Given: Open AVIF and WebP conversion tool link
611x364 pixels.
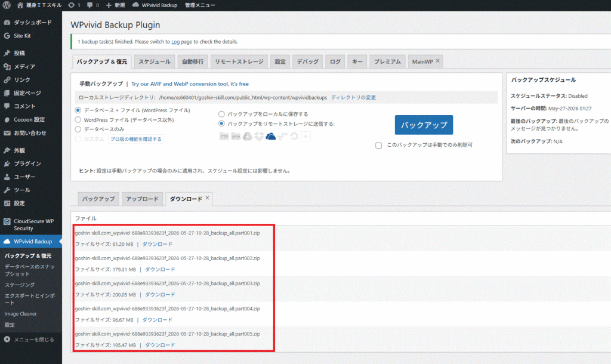Looking at the screenshot, I should point(190,84).
